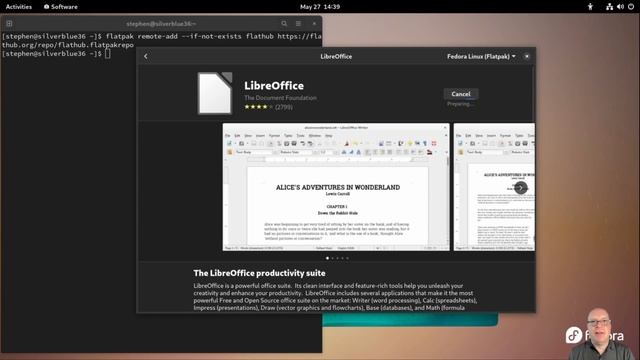Open the clock May 27 14:39
640x360 pixels.
click(320, 7)
